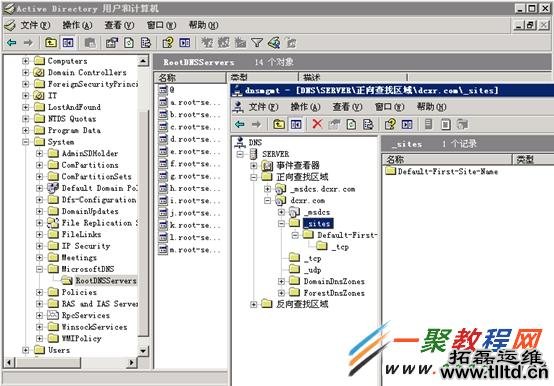Toggle console tree icon in dnsmgmt toolbar
Screen dimensions: 554x386
296,124
